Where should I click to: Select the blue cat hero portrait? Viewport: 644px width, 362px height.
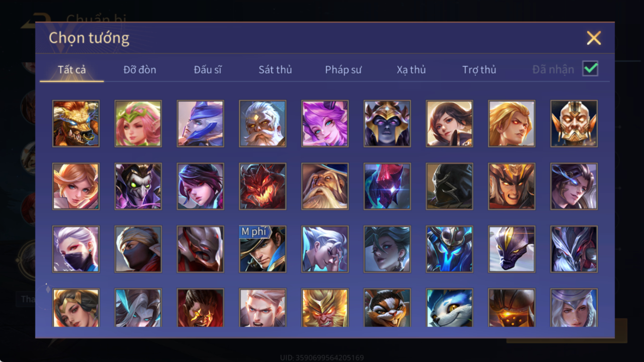tap(449, 308)
